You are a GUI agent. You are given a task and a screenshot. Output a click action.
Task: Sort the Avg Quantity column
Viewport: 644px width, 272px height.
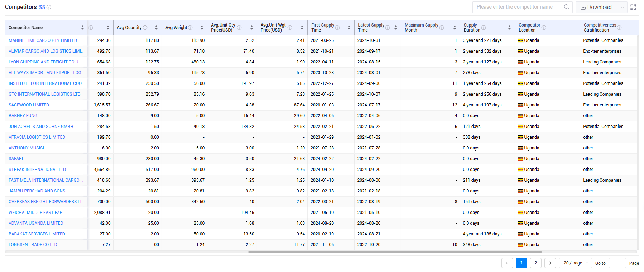coord(156,28)
